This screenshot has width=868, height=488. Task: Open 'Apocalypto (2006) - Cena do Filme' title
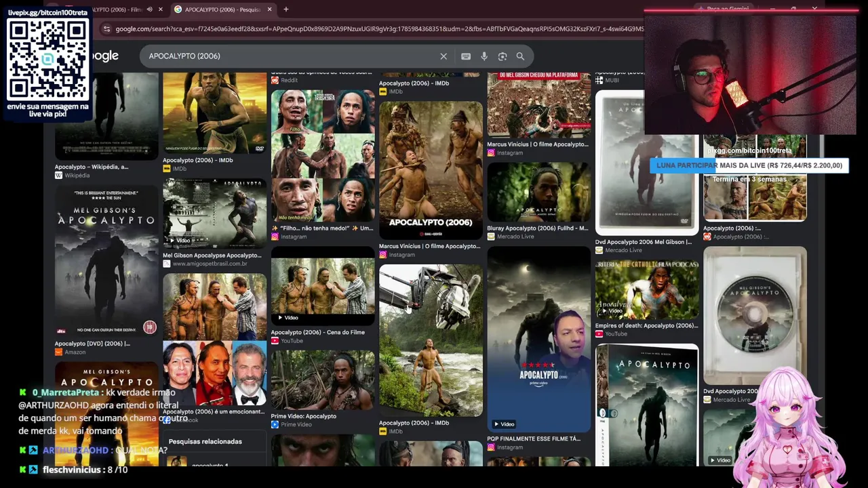coord(318,332)
